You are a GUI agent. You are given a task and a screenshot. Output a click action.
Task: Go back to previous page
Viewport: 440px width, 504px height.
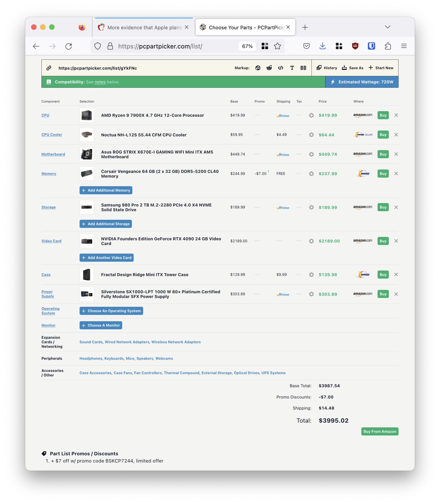click(36, 46)
